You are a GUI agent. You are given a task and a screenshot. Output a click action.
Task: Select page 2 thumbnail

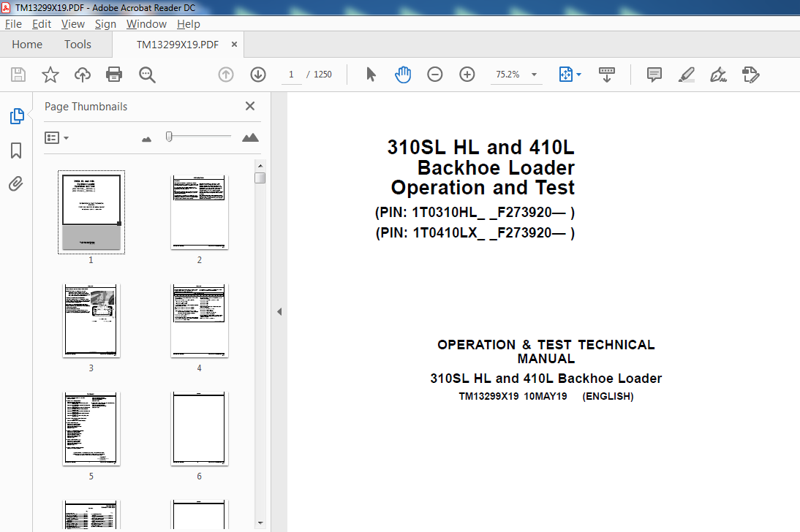[x=199, y=212]
